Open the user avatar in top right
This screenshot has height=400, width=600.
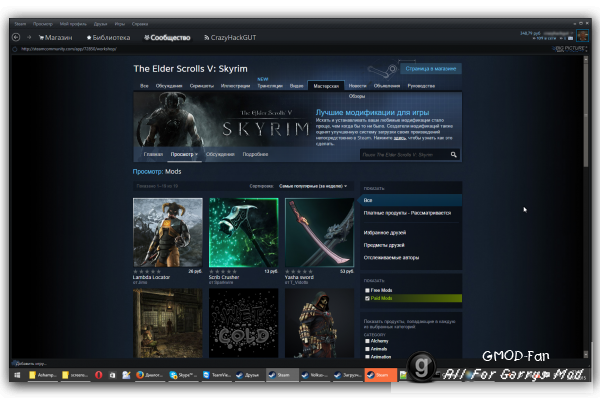coord(582,36)
